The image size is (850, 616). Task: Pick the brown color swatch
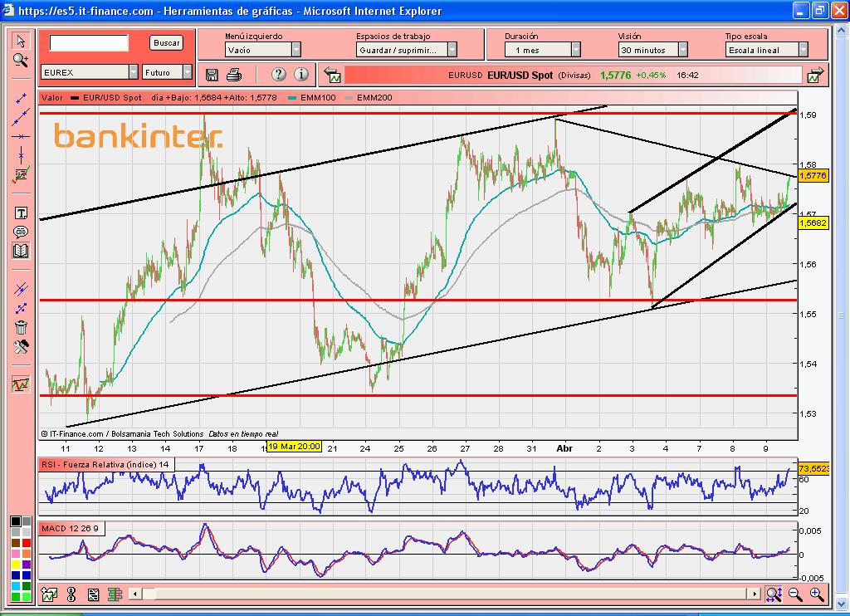[16, 543]
